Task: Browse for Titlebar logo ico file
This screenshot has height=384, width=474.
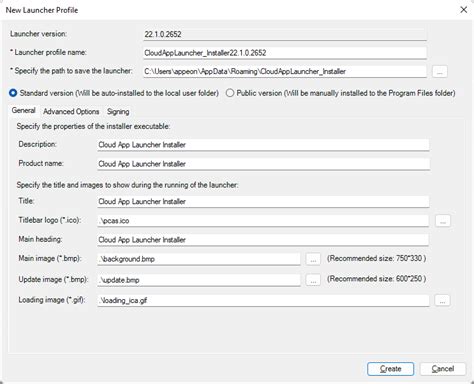Action: click(x=443, y=221)
